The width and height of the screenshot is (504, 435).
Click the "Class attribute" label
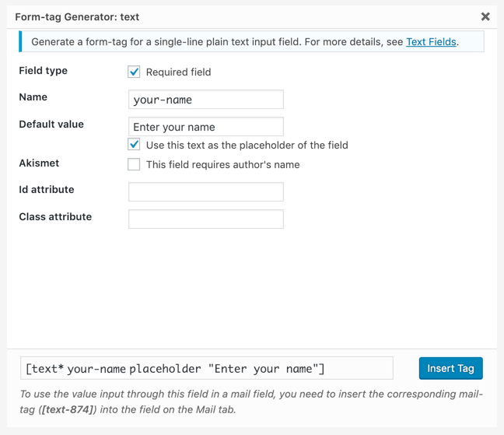[x=55, y=217]
